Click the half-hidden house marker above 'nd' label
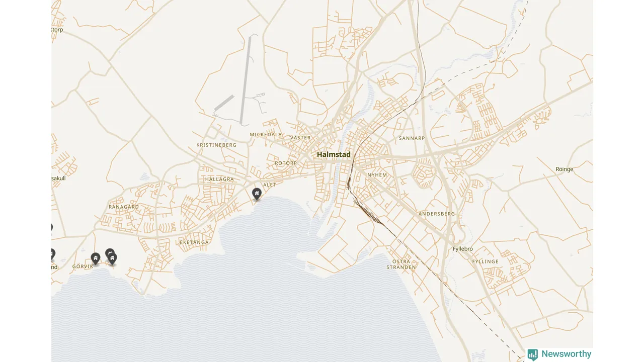 coord(52,255)
